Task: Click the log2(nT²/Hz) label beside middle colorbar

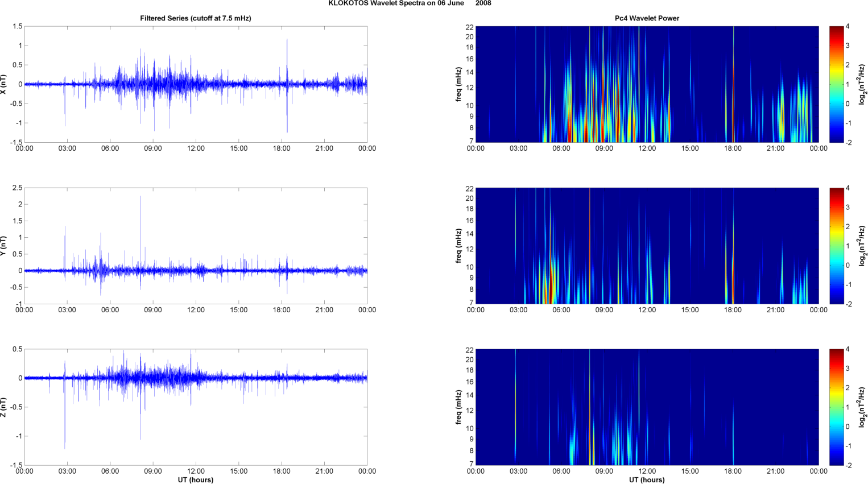Action: click(x=862, y=246)
